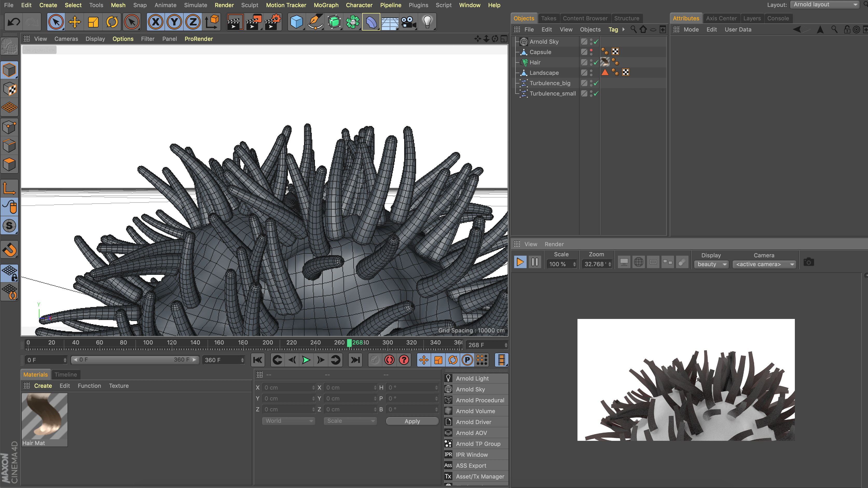Viewport: 868px width, 488px height.
Task: Toggle Z axis lock
Action: pos(193,22)
